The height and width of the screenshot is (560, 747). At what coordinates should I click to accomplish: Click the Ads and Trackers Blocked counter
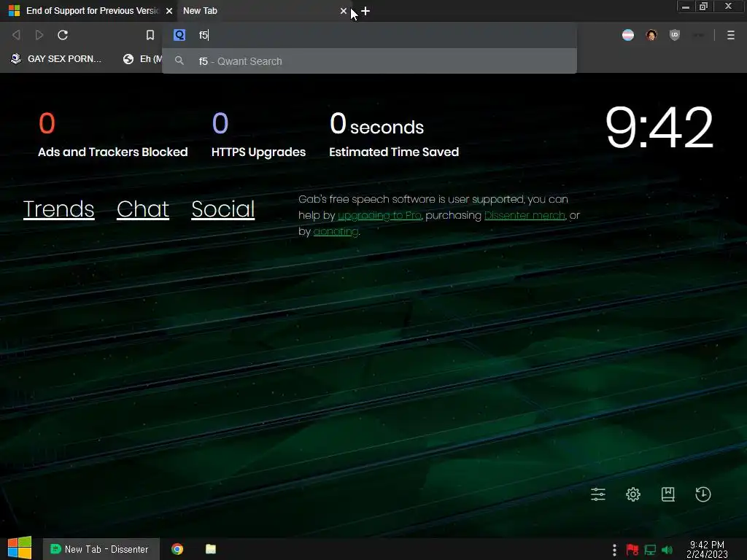(x=112, y=135)
